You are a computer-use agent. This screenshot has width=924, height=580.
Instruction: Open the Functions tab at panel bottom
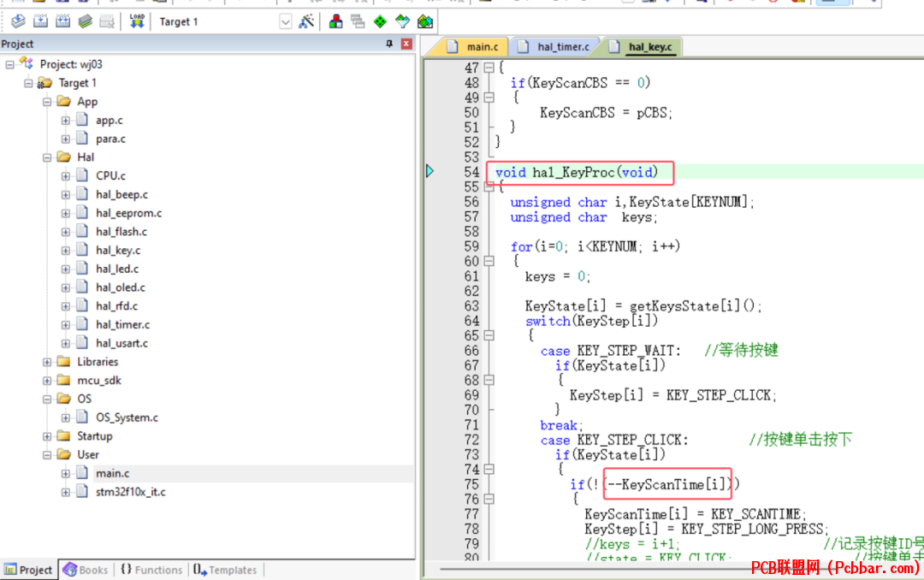151,570
